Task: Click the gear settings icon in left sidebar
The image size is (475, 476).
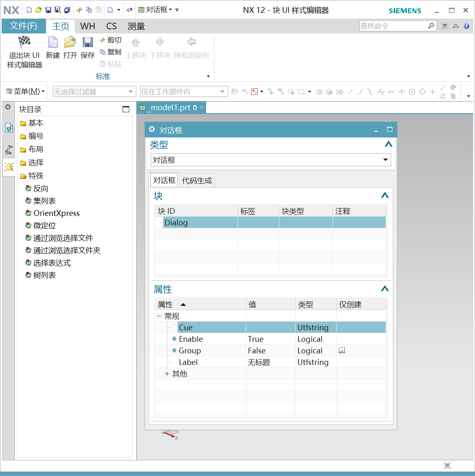Action: (8, 107)
